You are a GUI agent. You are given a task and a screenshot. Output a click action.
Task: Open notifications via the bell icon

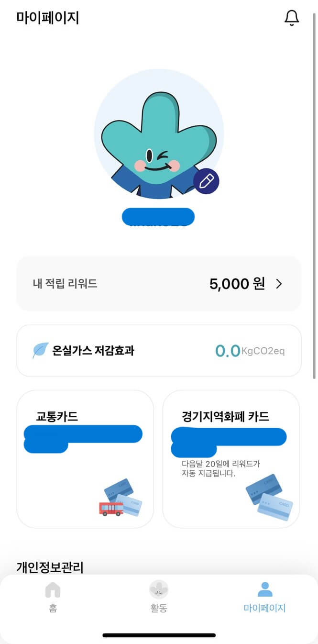point(292,18)
